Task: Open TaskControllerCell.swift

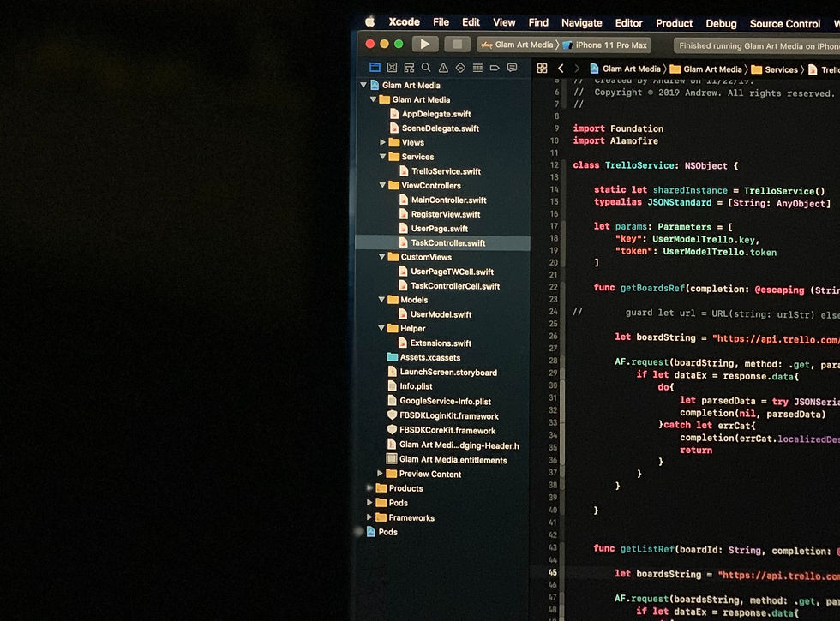Action: coord(449,286)
